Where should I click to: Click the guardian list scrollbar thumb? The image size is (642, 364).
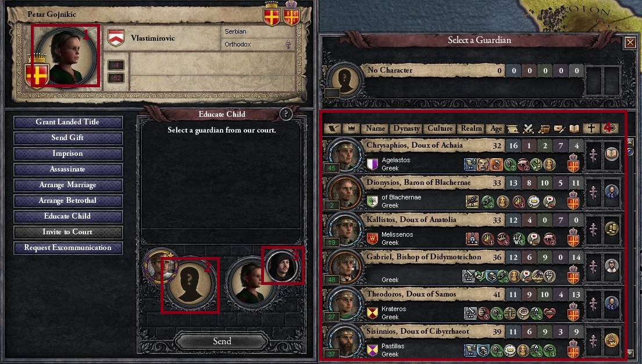[630, 152]
